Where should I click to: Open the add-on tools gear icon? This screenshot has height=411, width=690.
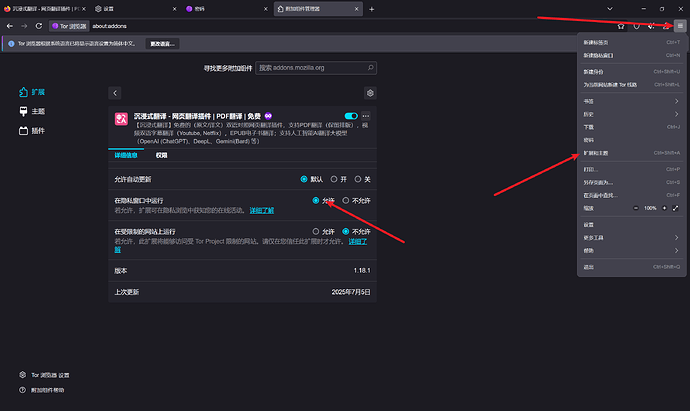click(x=370, y=93)
